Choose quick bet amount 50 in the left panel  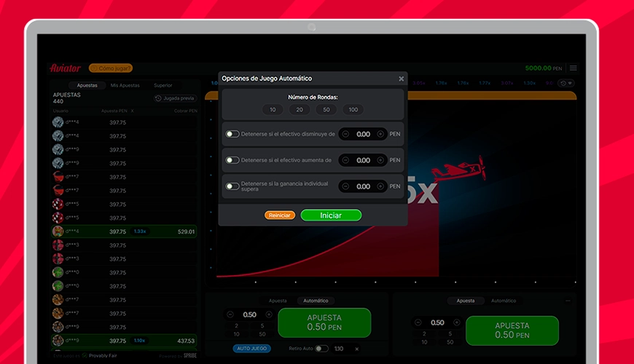(262, 334)
